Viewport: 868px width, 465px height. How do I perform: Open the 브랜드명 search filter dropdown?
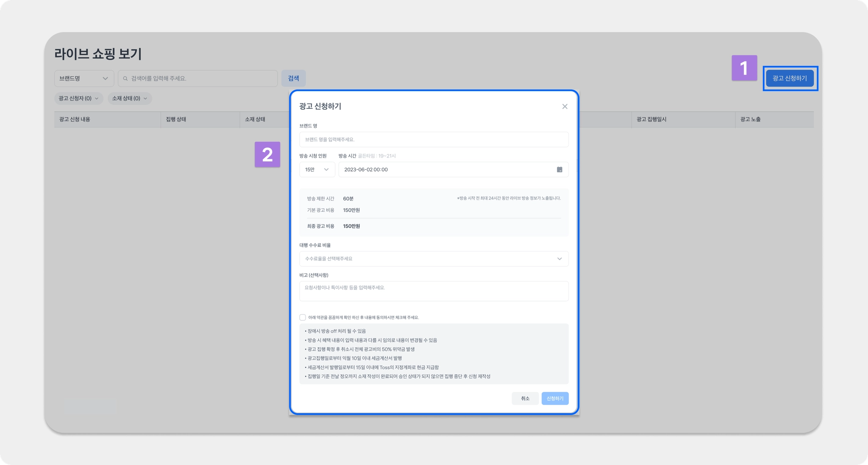pyautogui.click(x=84, y=78)
